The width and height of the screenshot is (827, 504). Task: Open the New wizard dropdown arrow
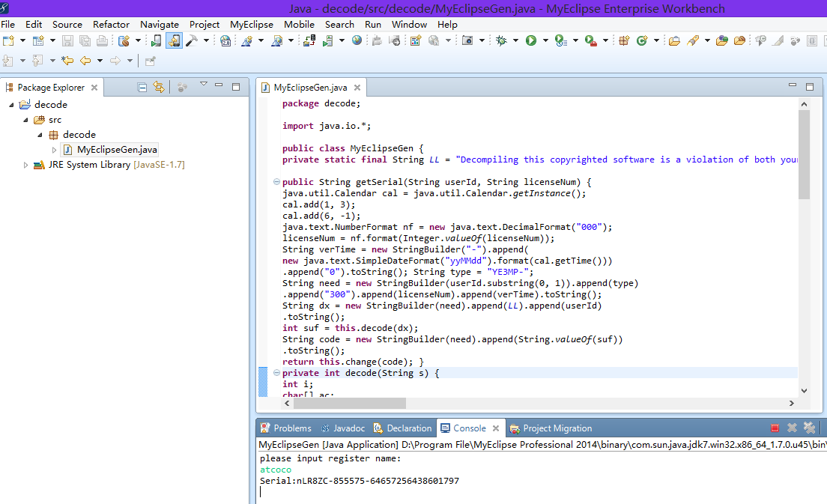22,40
